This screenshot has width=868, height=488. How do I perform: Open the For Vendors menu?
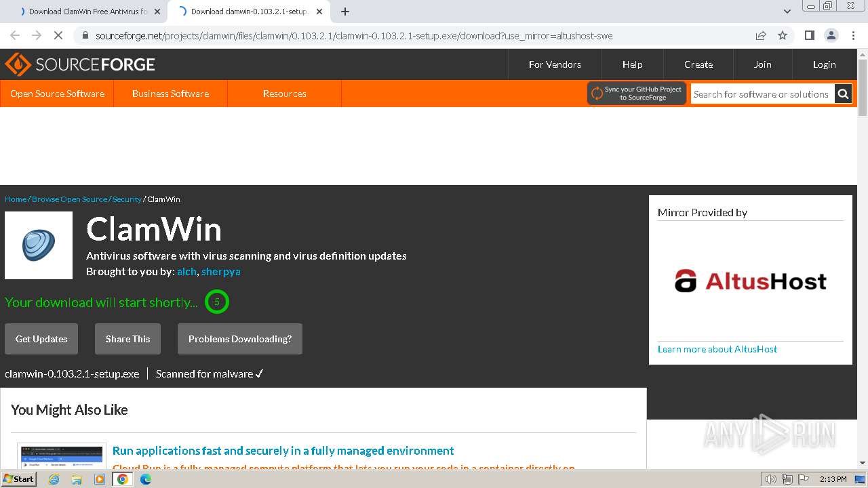pos(555,64)
